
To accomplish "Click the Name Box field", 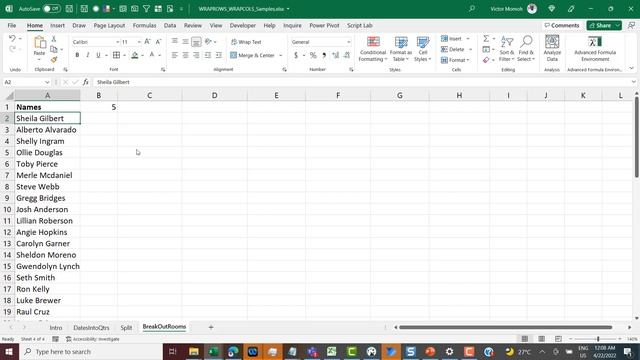I will (x=22, y=82).
